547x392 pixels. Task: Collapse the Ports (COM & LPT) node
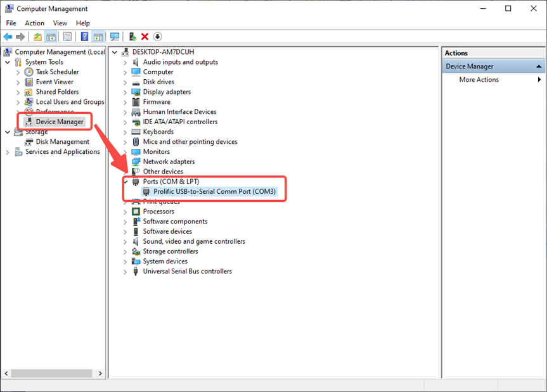pyautogui.click(x=125, y=182)
